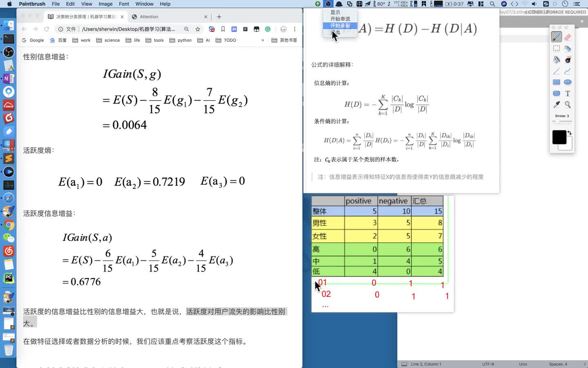
Task: Open the 百度 bookmark
Action: click(58, 40)
